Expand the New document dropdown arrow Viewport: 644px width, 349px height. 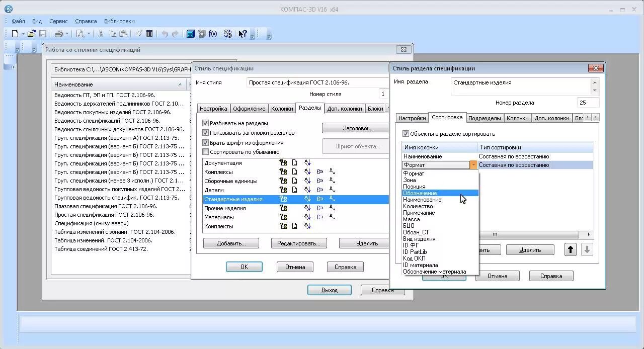[x=23, y=34]
